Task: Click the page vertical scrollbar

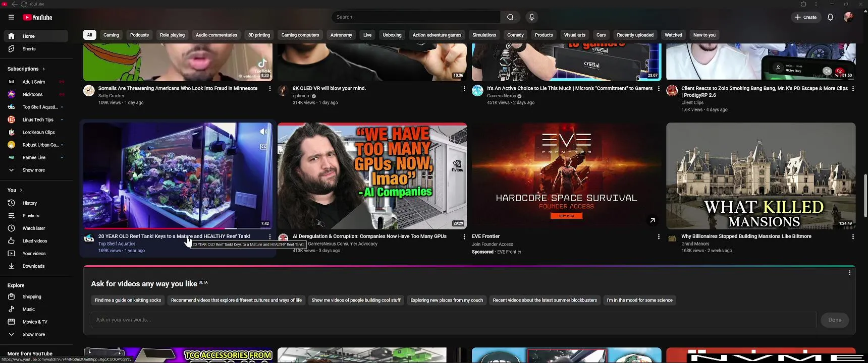Action: point(865,196)
